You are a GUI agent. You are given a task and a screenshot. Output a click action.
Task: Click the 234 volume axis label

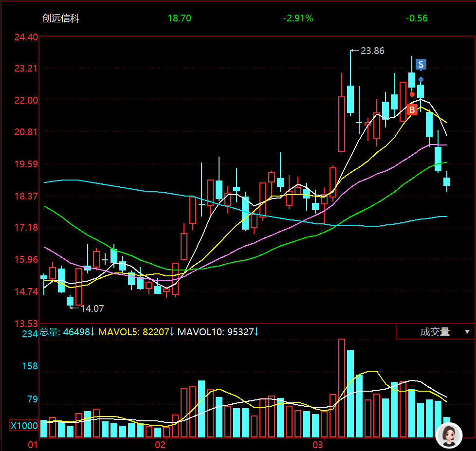point(30,334)
